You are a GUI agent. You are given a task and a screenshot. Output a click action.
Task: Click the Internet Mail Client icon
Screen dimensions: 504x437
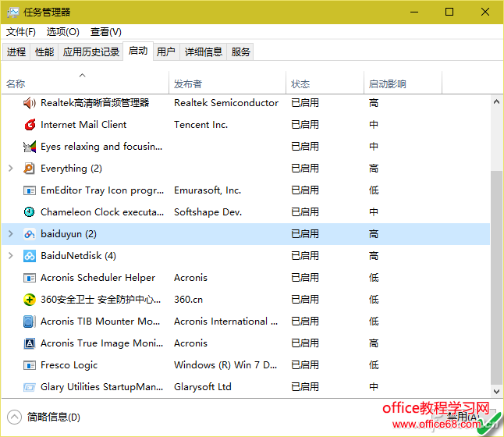[30, 125]
